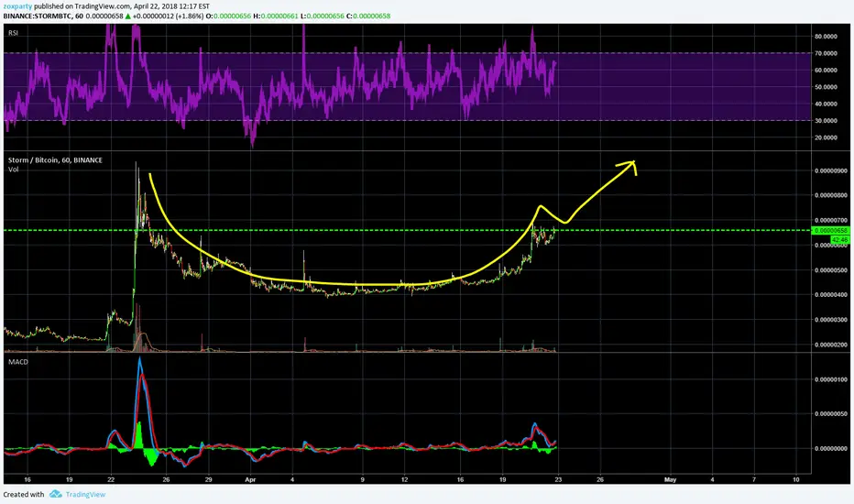
Task: Click the 10 date axis label
Action: pyautogui.click(x=795, y=480)
